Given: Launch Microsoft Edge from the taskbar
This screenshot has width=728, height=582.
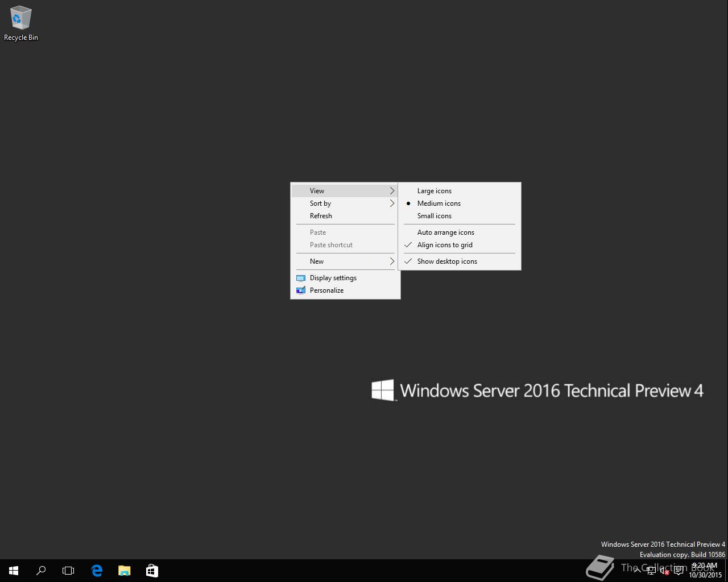Looking at the screenshot, I should point(97,571).
